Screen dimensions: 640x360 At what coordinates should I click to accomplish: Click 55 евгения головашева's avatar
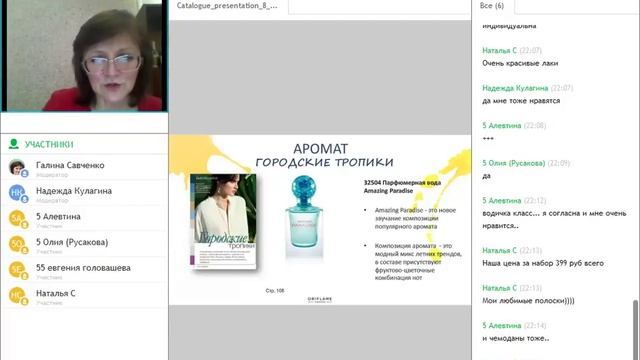click(x=17, y=270)
